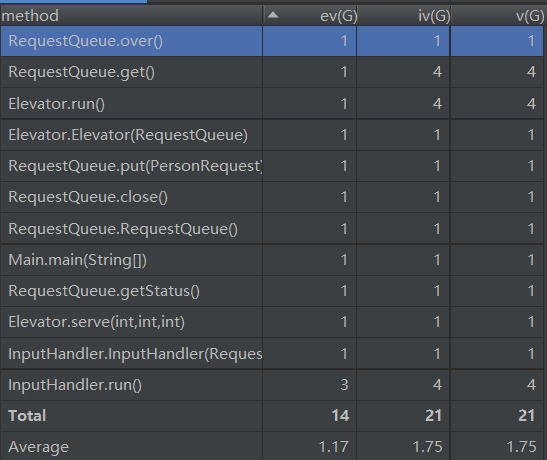Select the RequestQueue.get() row
The image size is (547, 460).
pos(272,72)
